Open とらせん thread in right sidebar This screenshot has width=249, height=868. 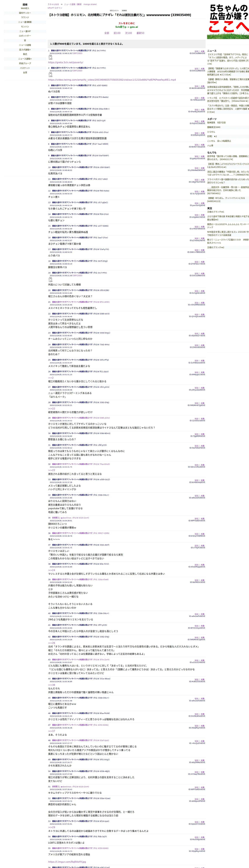click(211, 132)
